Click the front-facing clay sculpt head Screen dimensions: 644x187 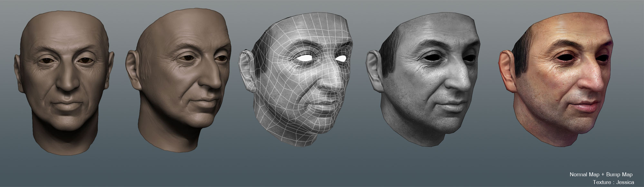(x=64, y=83)
